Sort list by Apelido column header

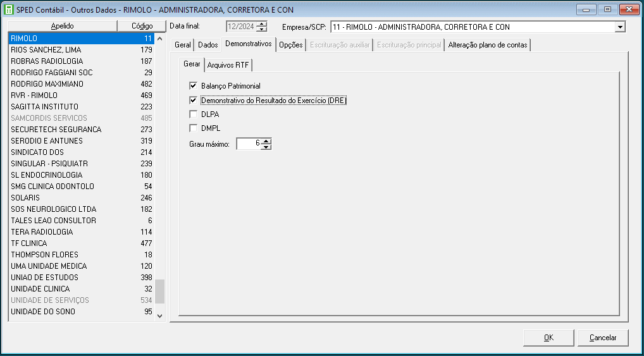[63, 26]
